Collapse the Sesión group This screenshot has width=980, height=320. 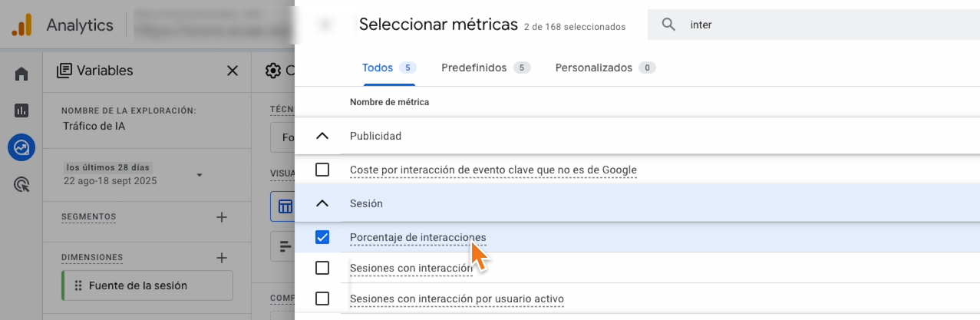point(322,203)
